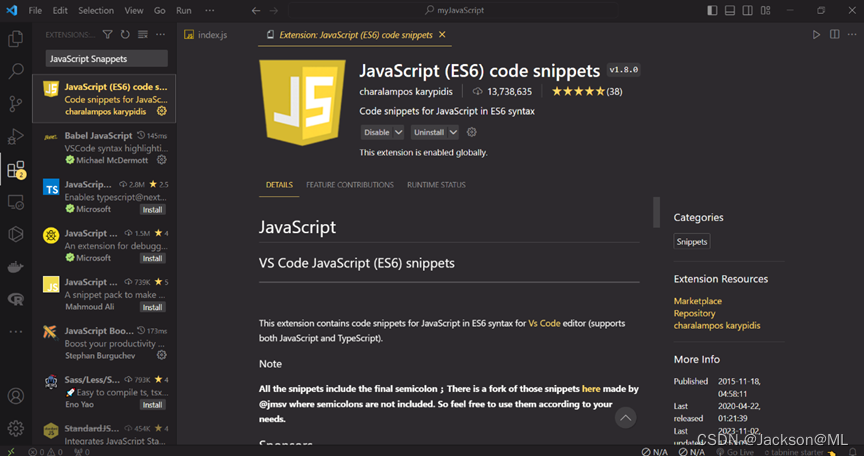Click the filter extensions funnel icon
Viewport: 864px width, 456px height.
tap(108, 35)
